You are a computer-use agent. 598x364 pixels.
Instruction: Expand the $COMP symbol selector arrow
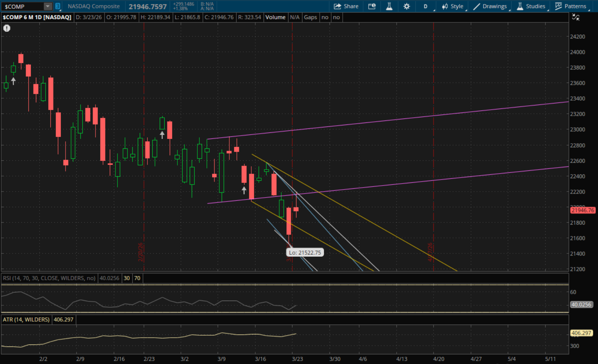click(x=48, y=6)
